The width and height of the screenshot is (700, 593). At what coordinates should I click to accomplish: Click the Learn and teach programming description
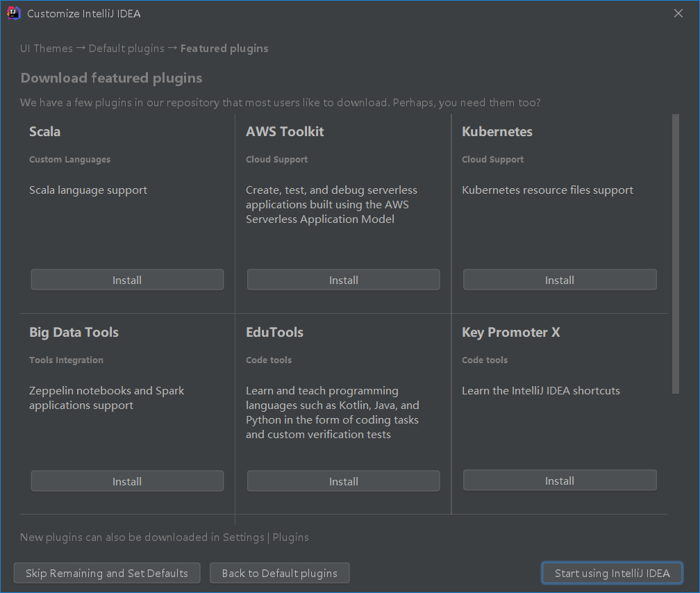(x=333, y=412)
